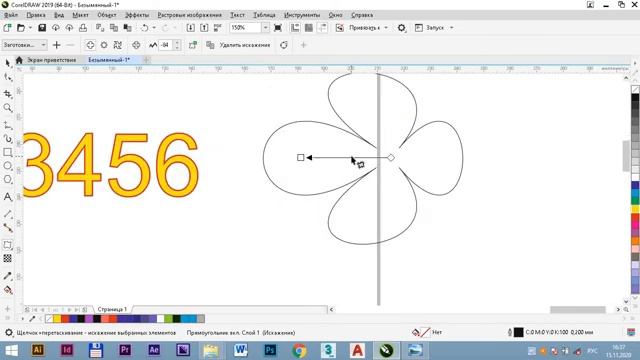Select the Ellipse tool

pos(7,166)
